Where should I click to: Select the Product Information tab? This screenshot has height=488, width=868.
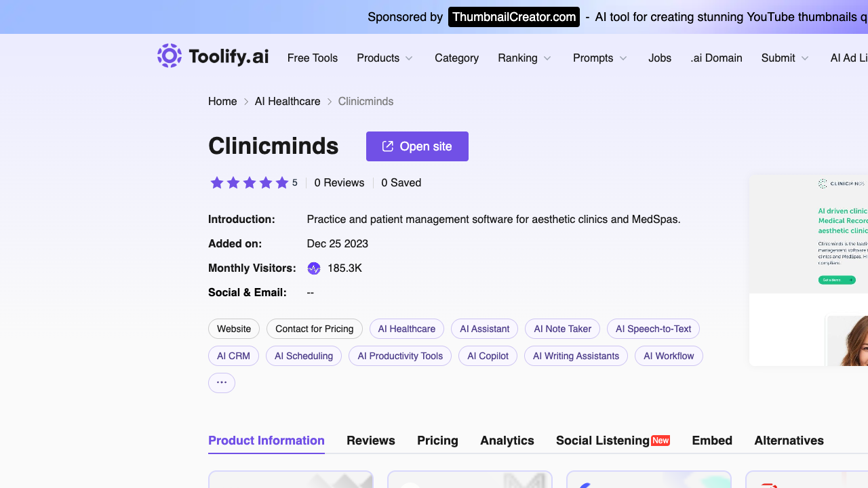pyautogui.click(x=267, y=441)
